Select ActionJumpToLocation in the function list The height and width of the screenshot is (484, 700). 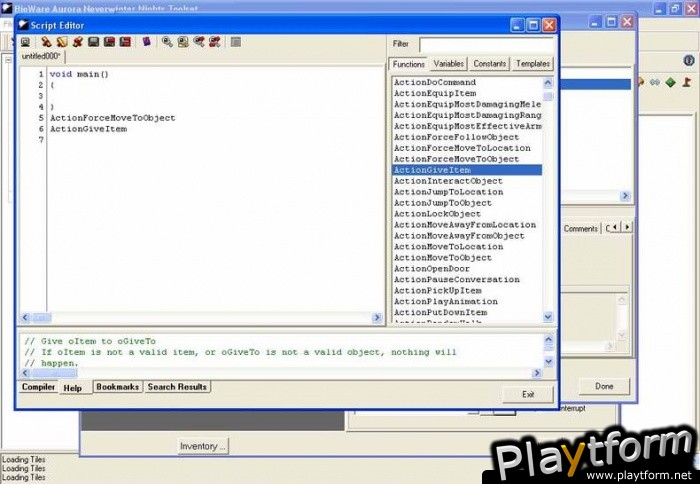(x=467, y=192)
